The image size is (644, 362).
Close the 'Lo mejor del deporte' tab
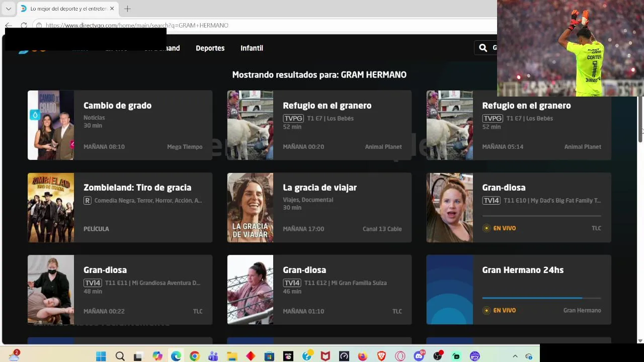tap(112, 9)
